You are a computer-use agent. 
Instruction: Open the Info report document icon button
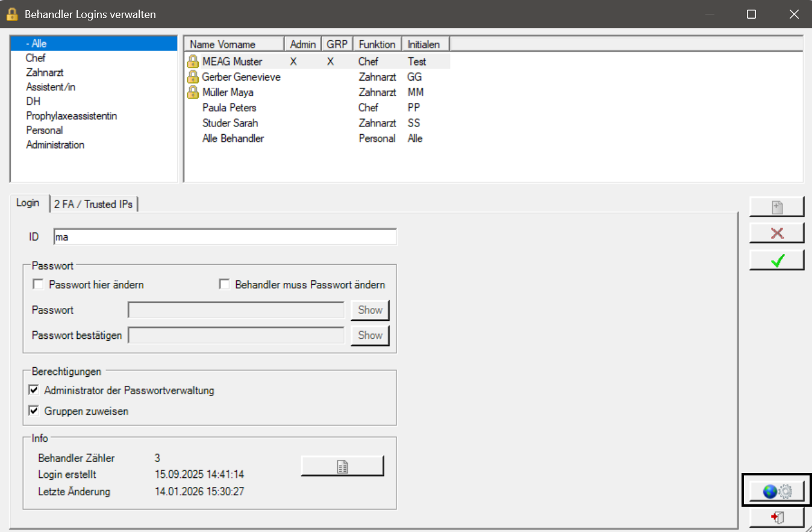click(x=342, y=466)
